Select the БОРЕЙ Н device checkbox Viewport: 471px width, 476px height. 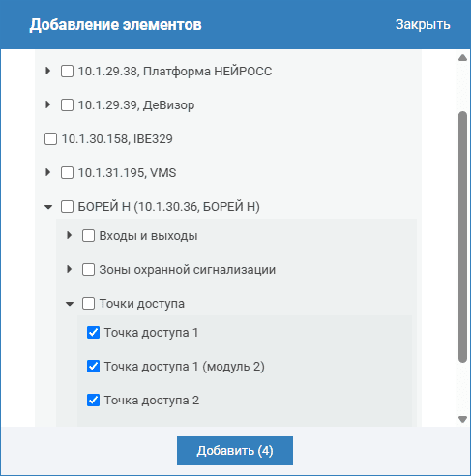click(x=67, y=207)
